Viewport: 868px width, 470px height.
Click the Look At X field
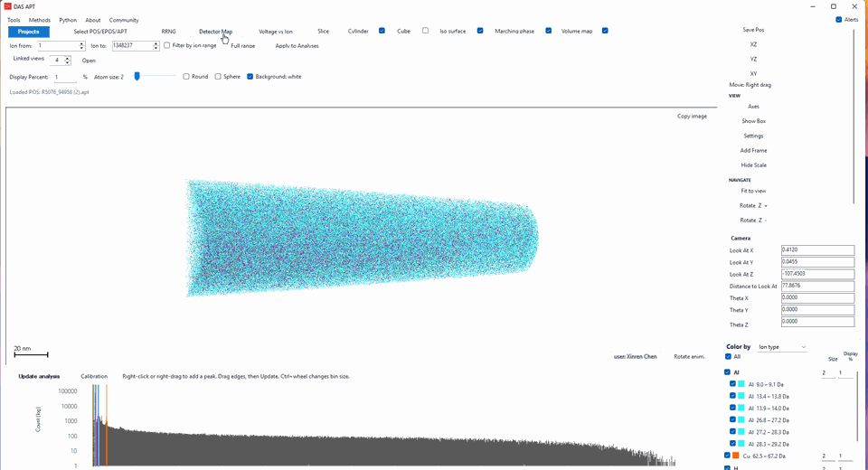point(817,250)
